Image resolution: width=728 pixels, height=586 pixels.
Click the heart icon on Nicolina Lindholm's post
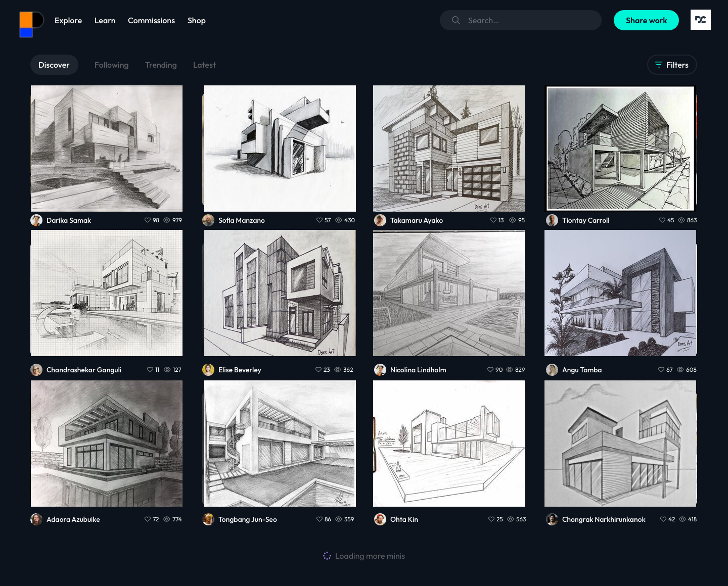(490, 370)
